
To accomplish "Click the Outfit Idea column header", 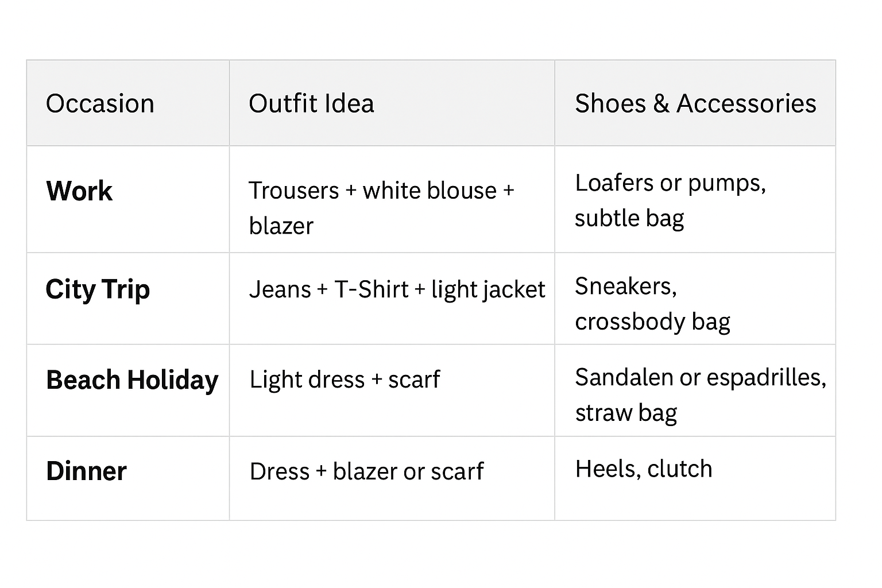I will click(x=311, y=104).
